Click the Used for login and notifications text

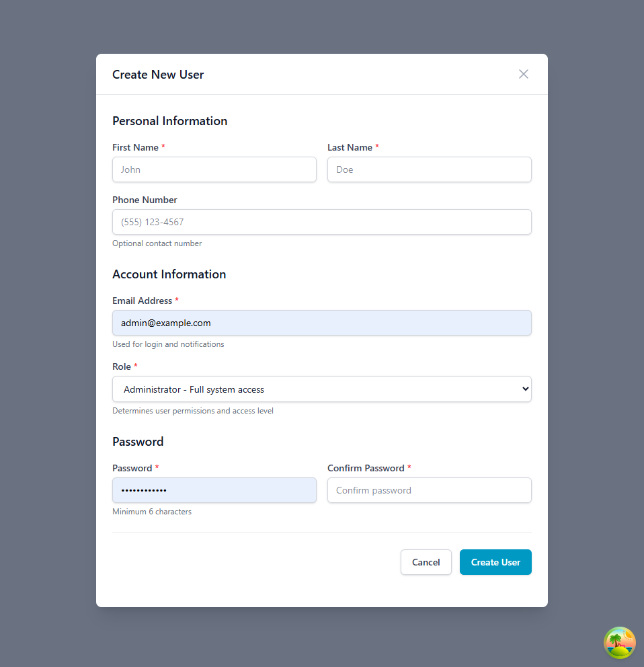click(167, 344)
